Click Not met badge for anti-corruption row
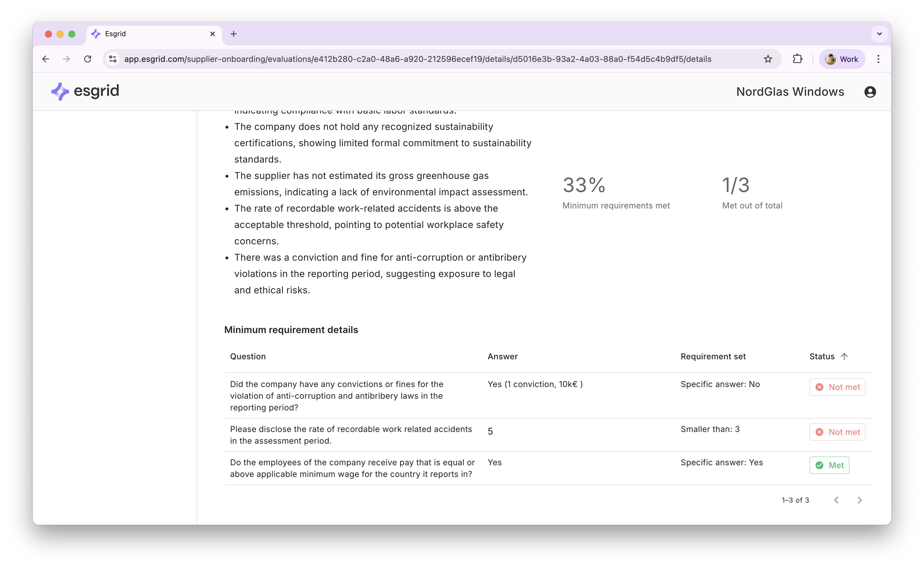Image resolution: width=924 pixels, height=568 pixels. coord(837,387)
